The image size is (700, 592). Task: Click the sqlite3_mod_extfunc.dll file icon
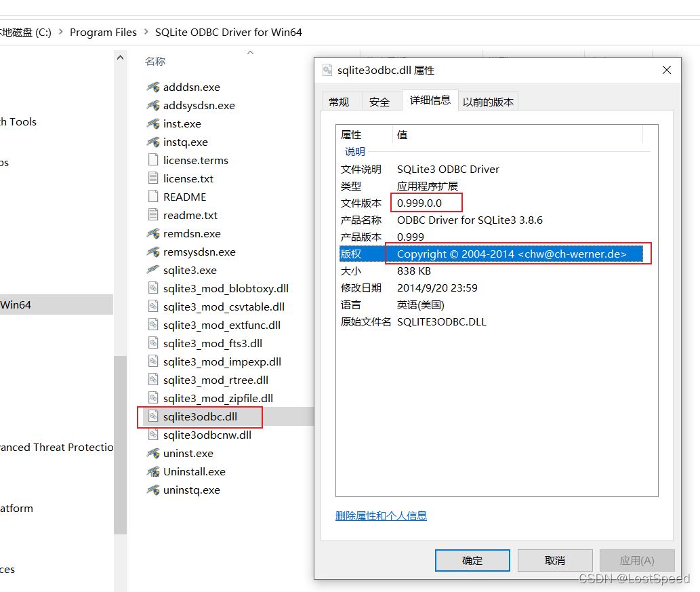[153, 325]
